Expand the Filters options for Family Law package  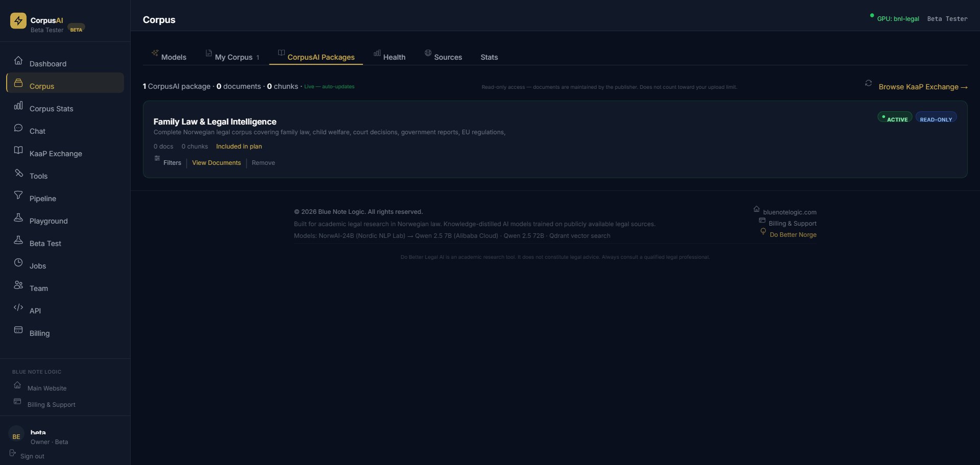coord(171,163)
